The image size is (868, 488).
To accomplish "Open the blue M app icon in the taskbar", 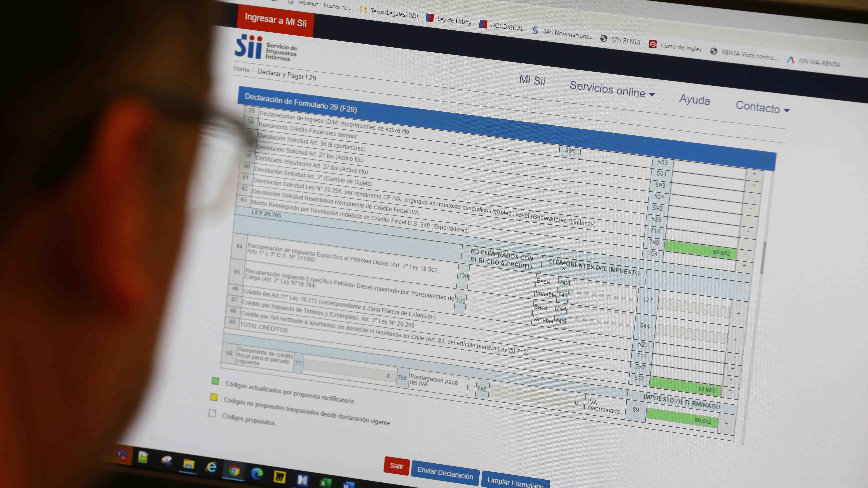I will click(303, 480).
